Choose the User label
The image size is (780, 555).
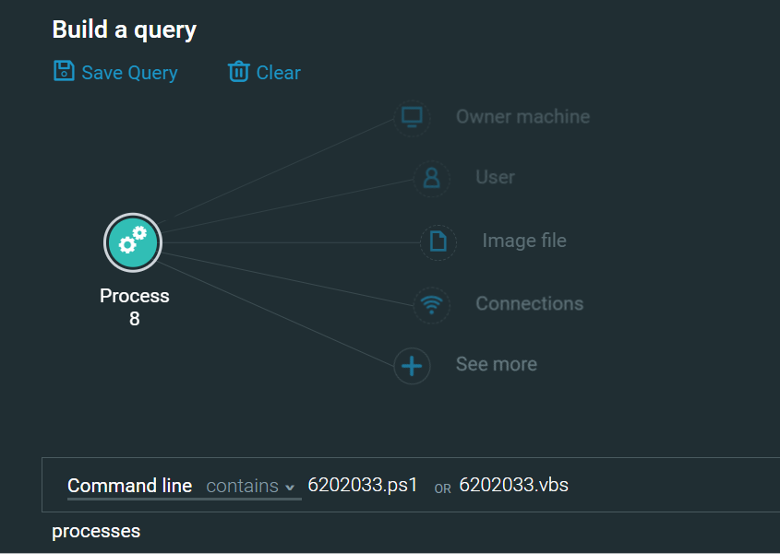tap(495, 177)
